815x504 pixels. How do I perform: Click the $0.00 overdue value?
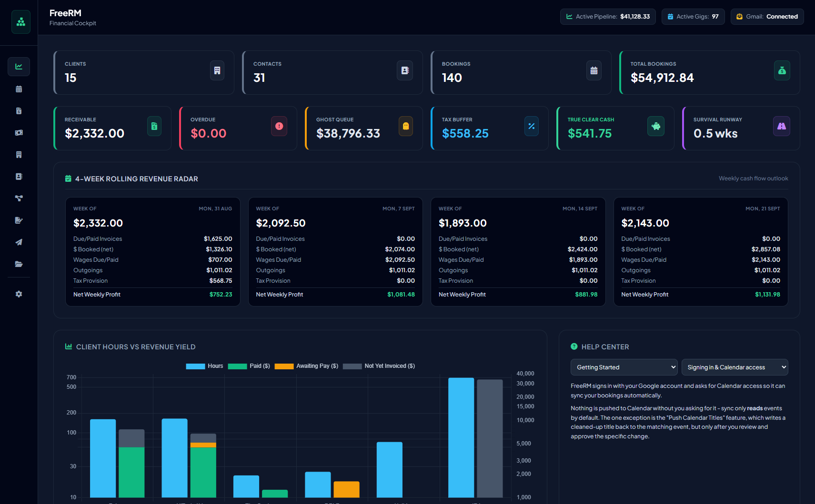tap(209, 133)
